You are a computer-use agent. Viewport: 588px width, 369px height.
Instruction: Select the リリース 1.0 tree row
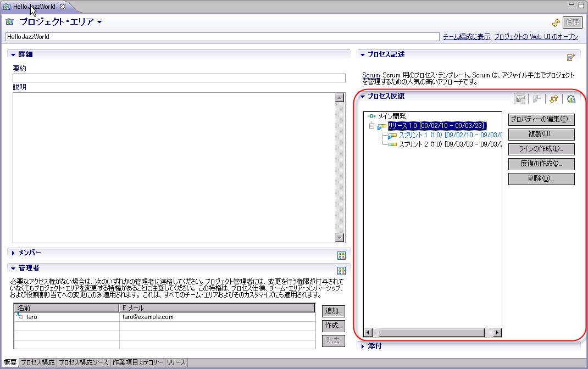[437, 126]
